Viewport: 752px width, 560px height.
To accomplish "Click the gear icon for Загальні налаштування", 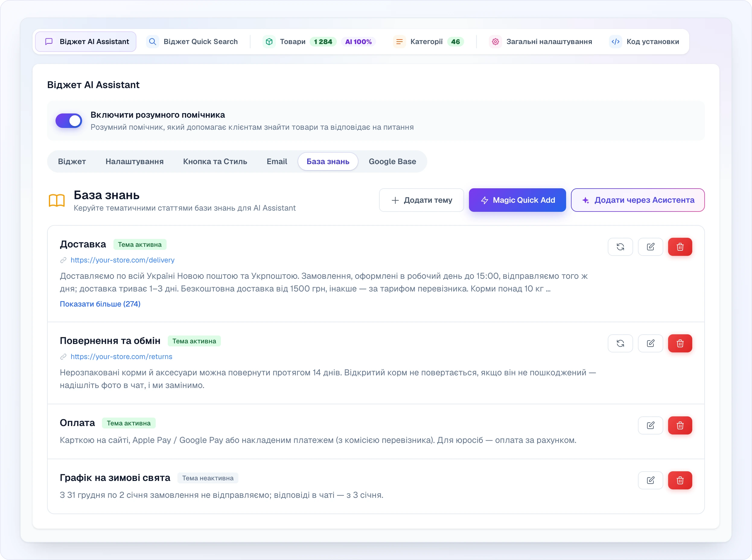I will 495,42.
